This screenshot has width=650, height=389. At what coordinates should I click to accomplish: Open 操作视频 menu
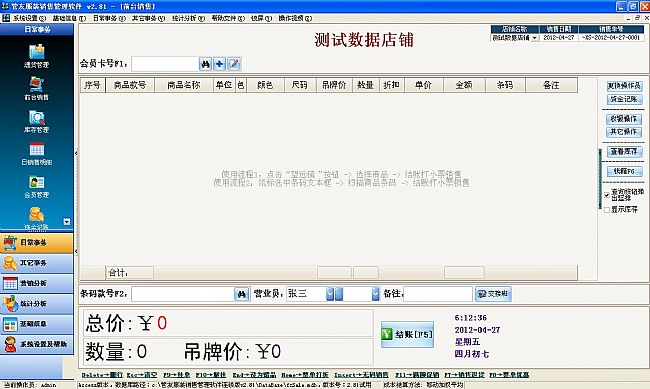pos(295,18)
